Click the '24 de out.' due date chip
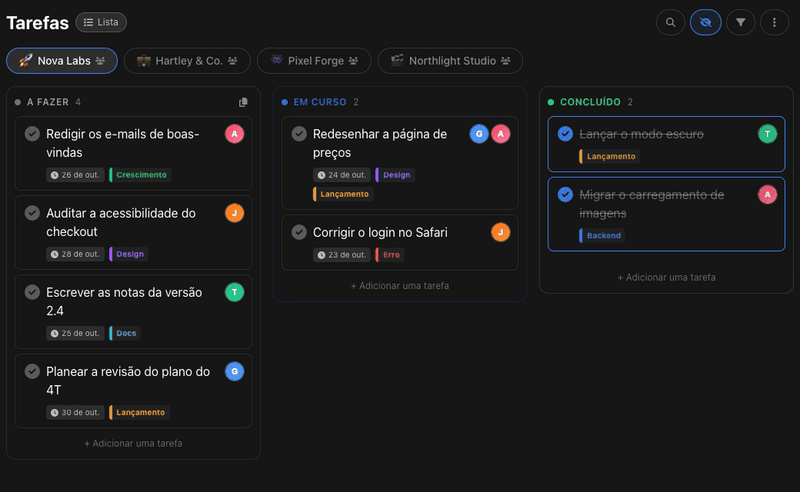This screenshot has width=800, height=492. (342, 175)
